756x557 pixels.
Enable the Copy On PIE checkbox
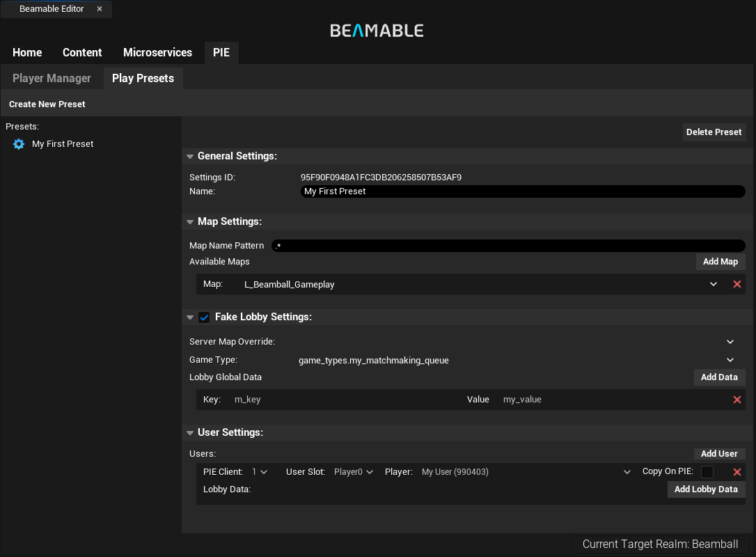(707, 471)
